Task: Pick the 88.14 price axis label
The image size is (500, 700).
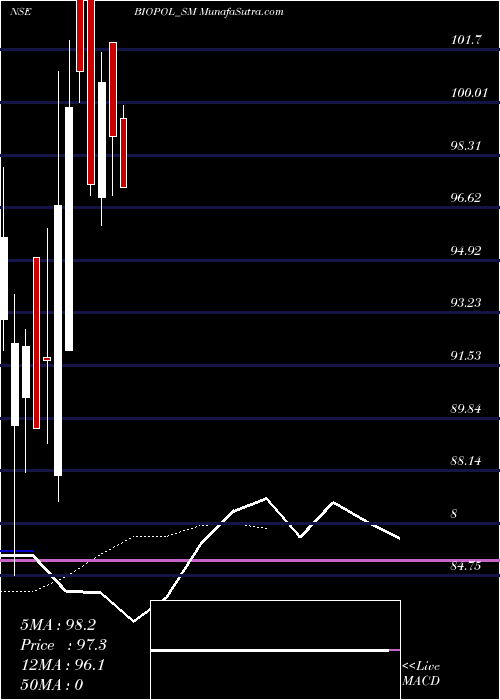Action: point(466,461)
